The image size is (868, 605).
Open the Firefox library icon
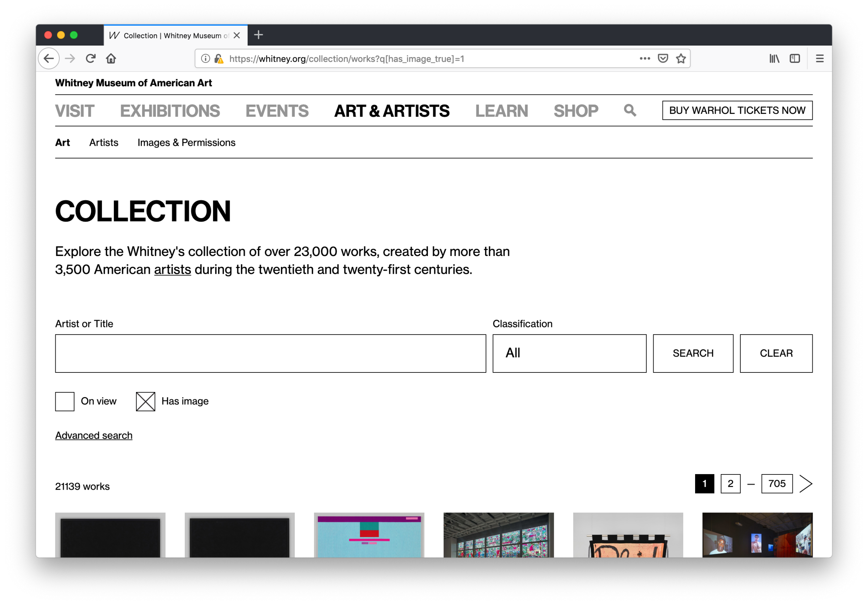(x=774, y=59)
